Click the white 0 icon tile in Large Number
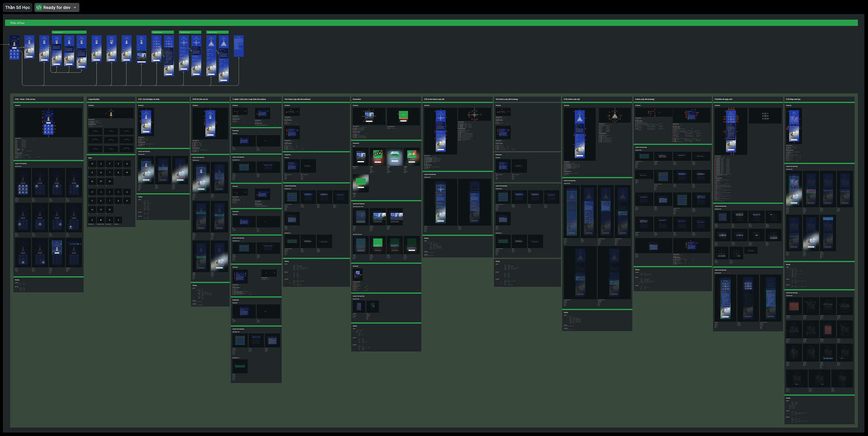 92,164
